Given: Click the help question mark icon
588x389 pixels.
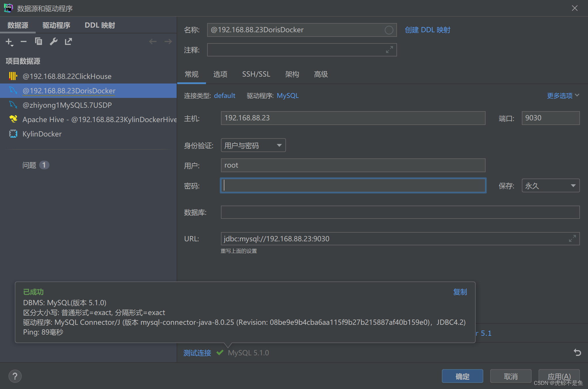Looking at the screenshot, I should coord(15,376).
